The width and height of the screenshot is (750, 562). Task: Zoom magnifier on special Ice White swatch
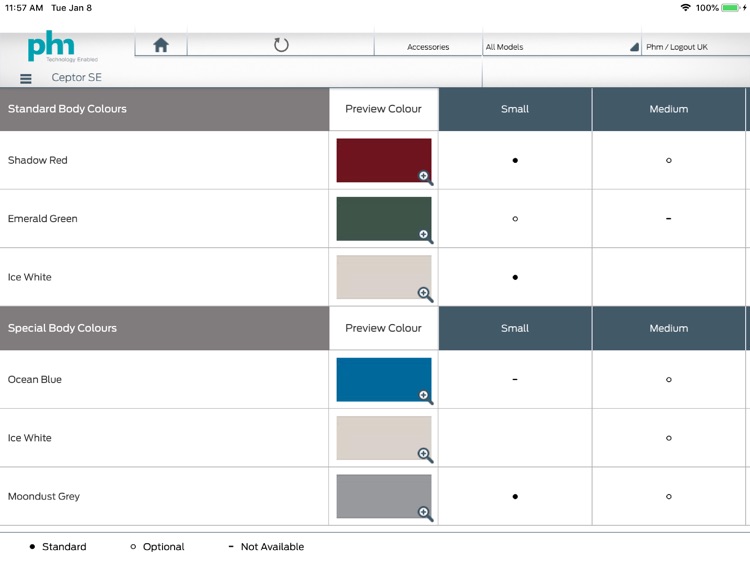pos(425,455)
